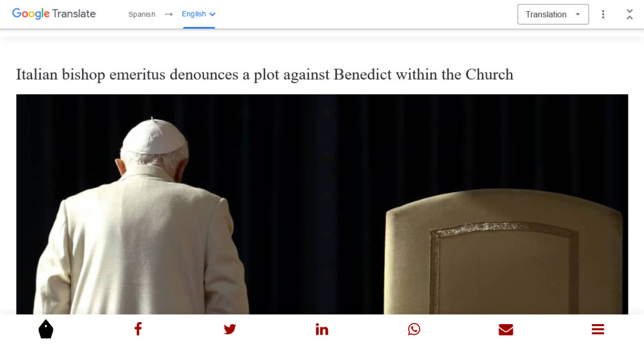The width and height of the screenshot is (644, 344).
Task: Select the Spanish source language label
Action: tap(142, 14)
